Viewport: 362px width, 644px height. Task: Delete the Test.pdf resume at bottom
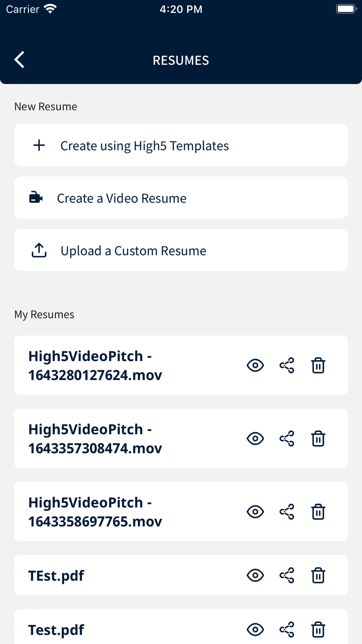[318, 630]
